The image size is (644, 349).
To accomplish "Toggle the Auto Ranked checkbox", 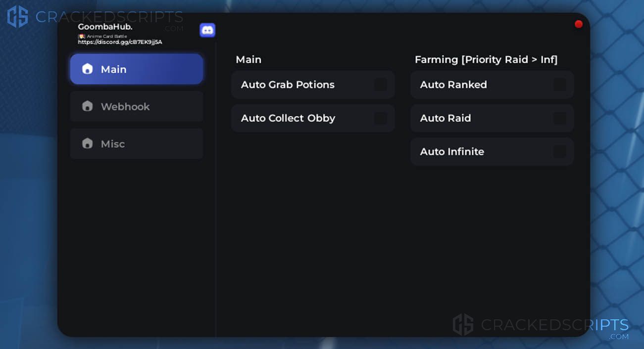I will point(560,85).
